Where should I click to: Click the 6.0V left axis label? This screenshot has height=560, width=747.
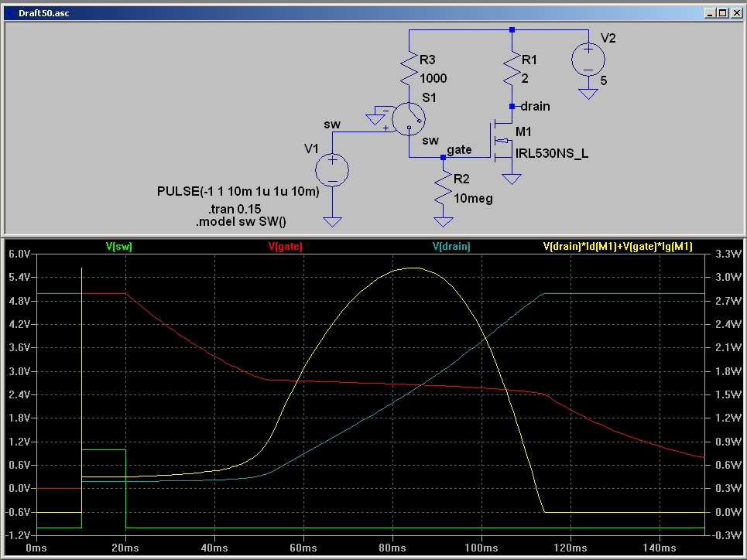(x=19, y=254)
